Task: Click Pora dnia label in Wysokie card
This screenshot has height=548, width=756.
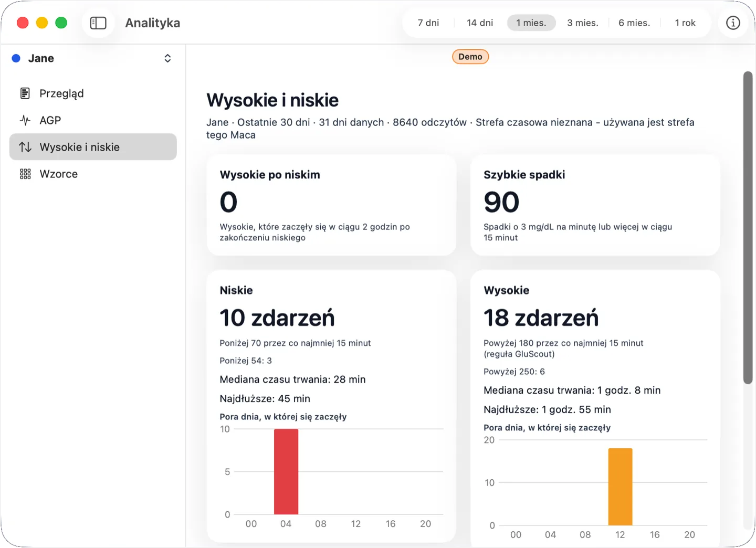Action: [x=547, y=428]
